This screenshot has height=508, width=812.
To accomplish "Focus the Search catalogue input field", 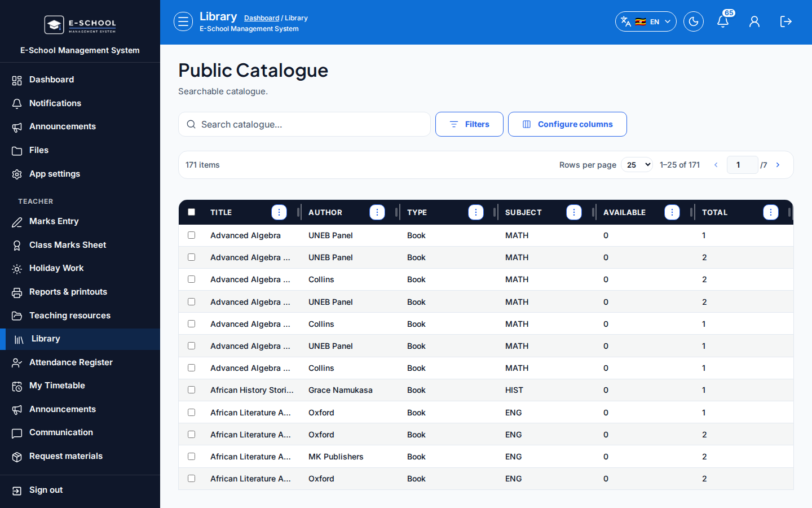I will [304, 124].
